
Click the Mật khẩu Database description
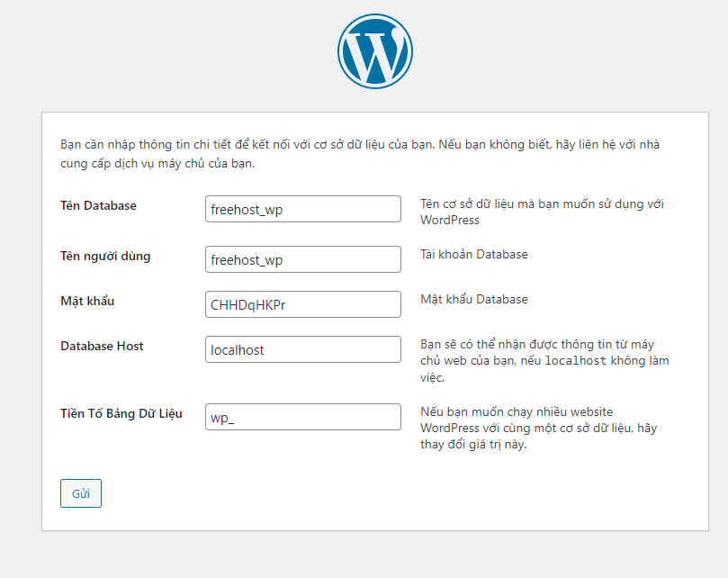pos(474,299)
